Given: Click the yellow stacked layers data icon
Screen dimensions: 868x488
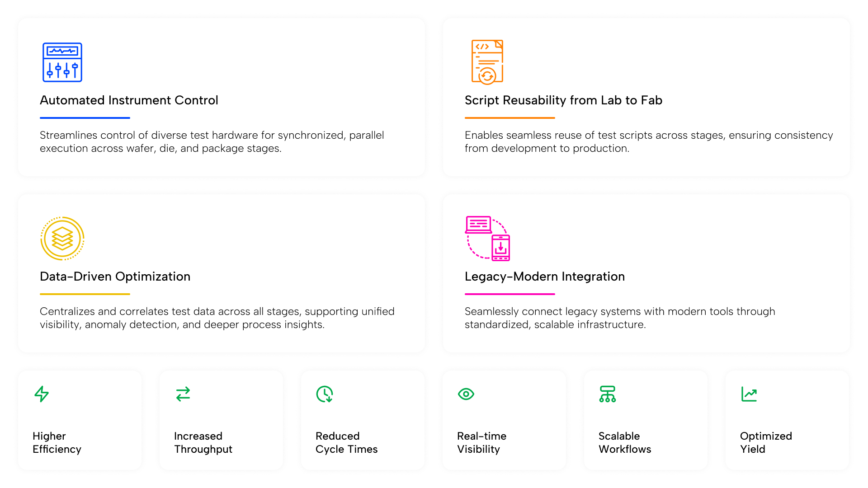Looking at the screenshot, I should pyautogui.click(x=62, y=239).
